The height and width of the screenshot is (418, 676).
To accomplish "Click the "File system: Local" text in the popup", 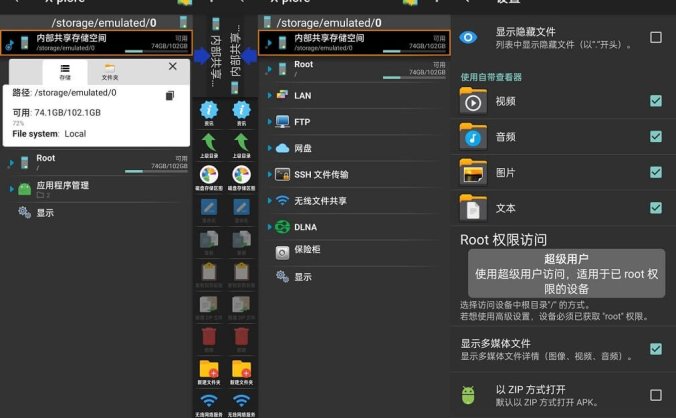I will pos(49,134).
